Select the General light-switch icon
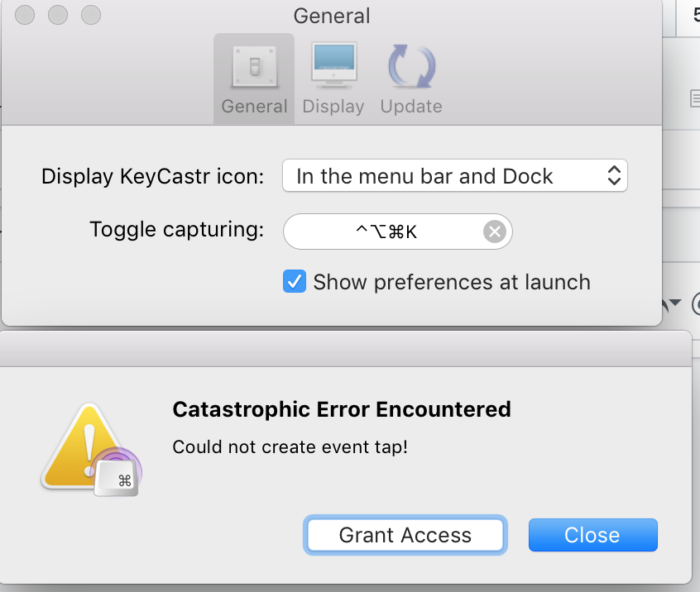The image size is (700, 592). pyautogui.click(x=255, y=66)
